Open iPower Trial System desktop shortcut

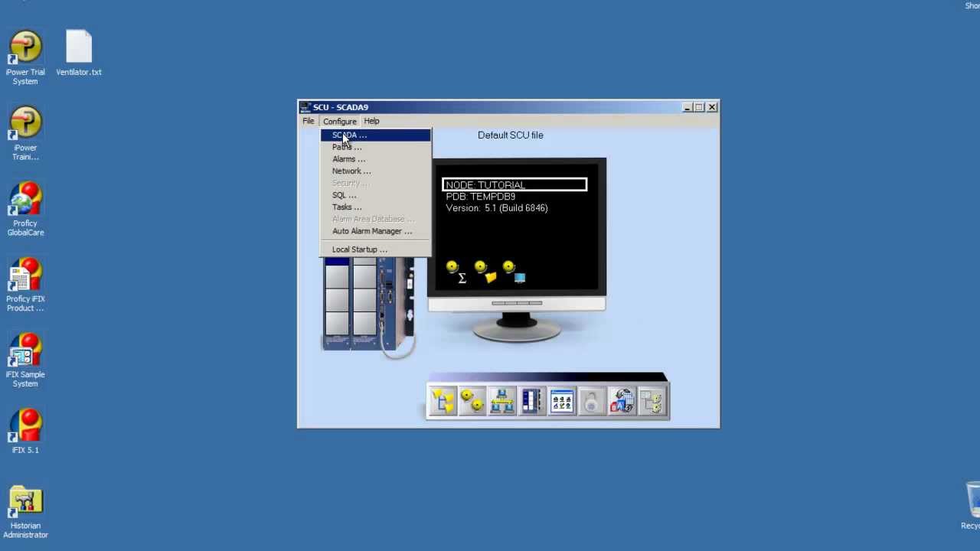click(25, 58)
